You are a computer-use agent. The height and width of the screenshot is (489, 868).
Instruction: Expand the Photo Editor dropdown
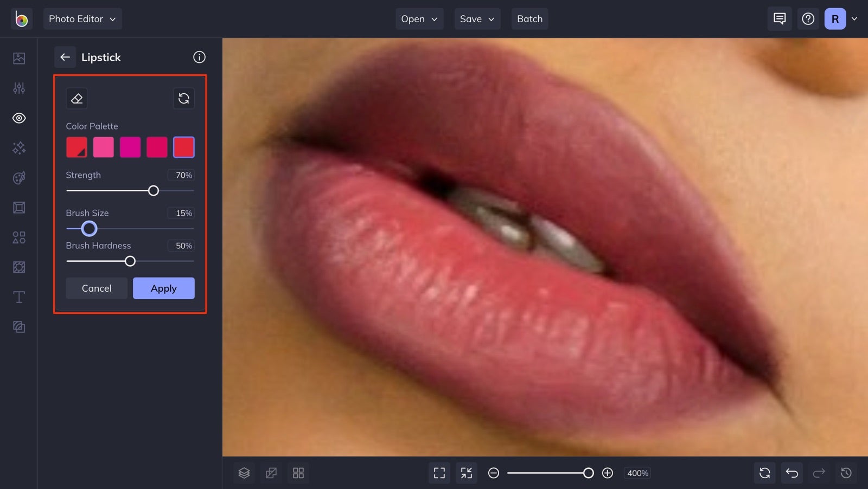[82, 18]
